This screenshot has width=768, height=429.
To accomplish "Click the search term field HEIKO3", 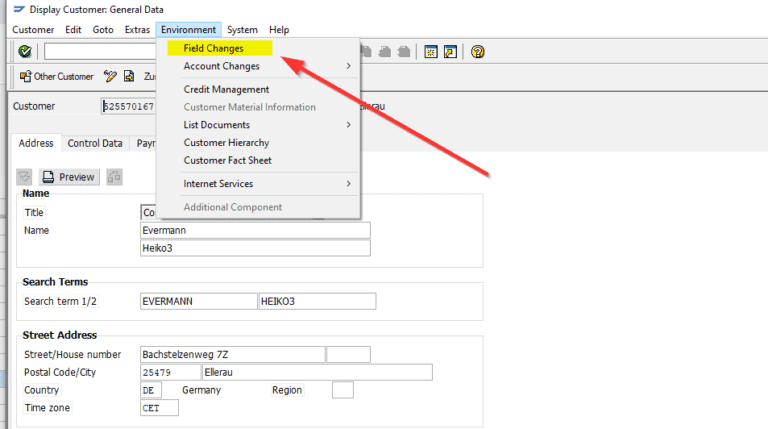I will click(x=317, y=301).
